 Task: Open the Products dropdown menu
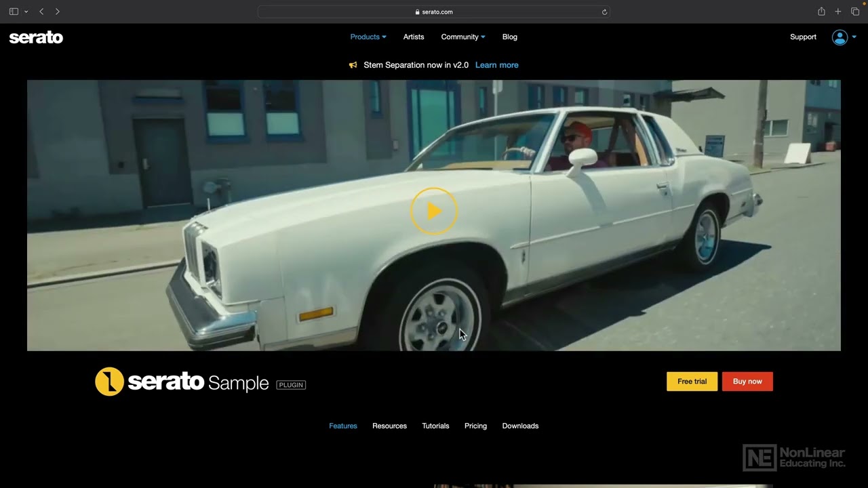point(368,37)
